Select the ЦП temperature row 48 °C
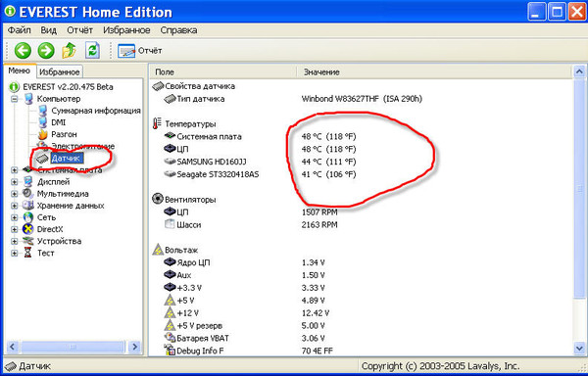588x376 pixels. 261,149
